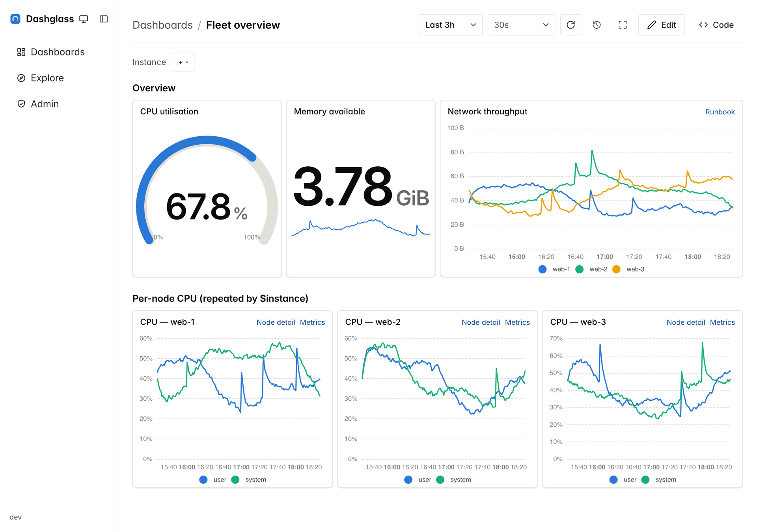The width and height of the screenshot is (757, 532).
Task: Click the Code button
Action: tap(716, 25)
